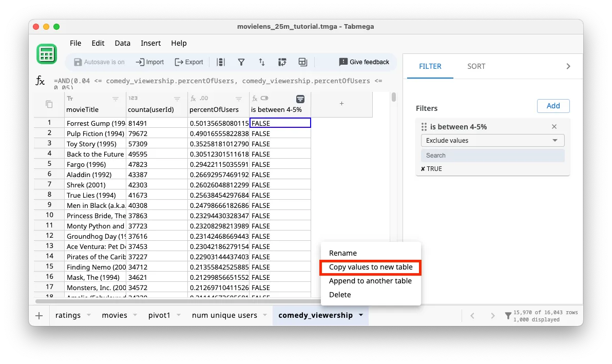
Task: Toggle the excluded TRUE value
Action: (x=431, y=169)
